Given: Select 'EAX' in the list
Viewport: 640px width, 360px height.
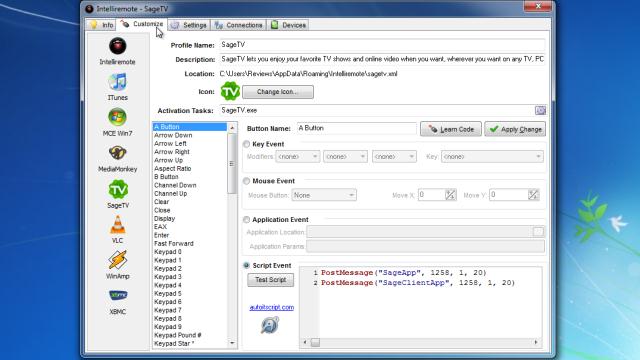Looking at the screenshot, I should (x=190, y=227).
